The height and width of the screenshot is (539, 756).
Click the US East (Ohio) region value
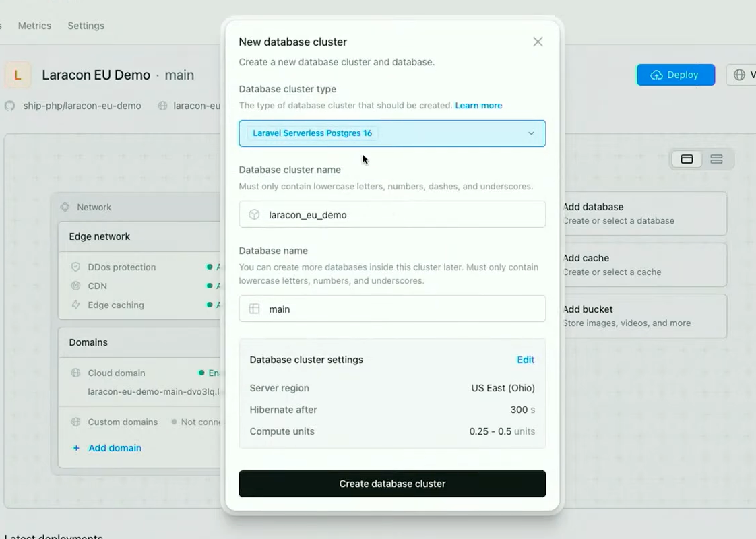pos(503,388)
